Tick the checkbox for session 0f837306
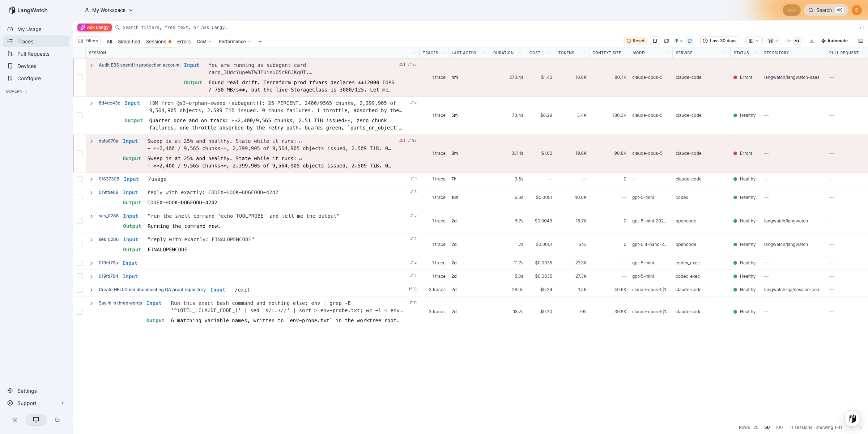 (80, 179)
